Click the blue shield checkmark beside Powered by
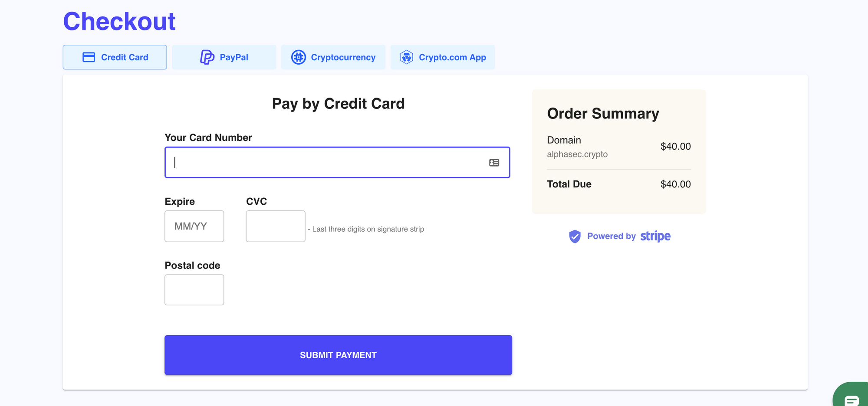The width and height of the screenshot is (868, 406). (x=574, y=236)
